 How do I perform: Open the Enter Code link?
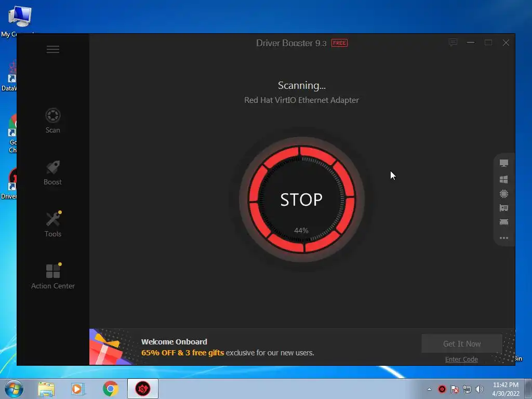(461, 360)
